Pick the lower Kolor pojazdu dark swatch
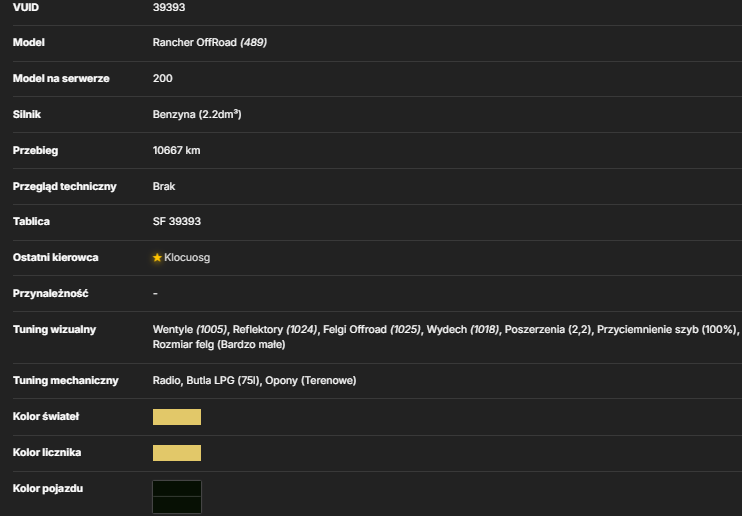The image size is (742, 516). (177, 505)
